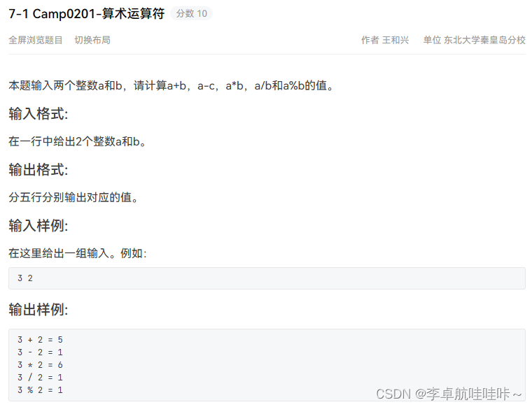Viewport: 532px width, 407px height.
Task: Open 全屏浏览题目 fullscreen view link
Action: tap(36, 40)
